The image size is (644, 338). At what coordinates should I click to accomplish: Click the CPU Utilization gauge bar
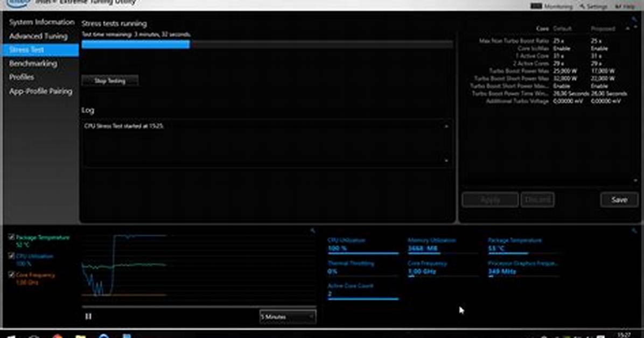363,253
